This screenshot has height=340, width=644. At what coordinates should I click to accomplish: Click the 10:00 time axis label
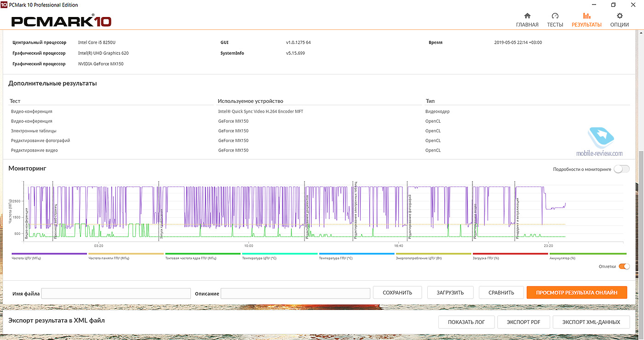click(x=248, y=246)
